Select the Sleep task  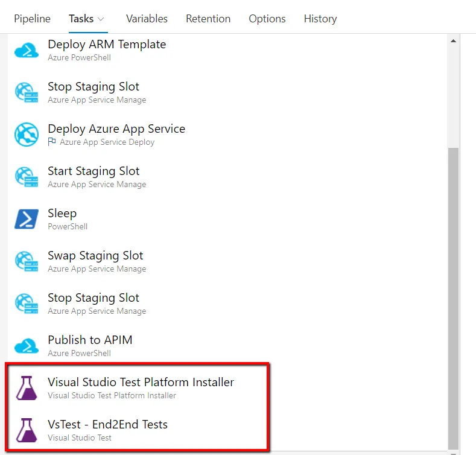(x=227, y=219)
